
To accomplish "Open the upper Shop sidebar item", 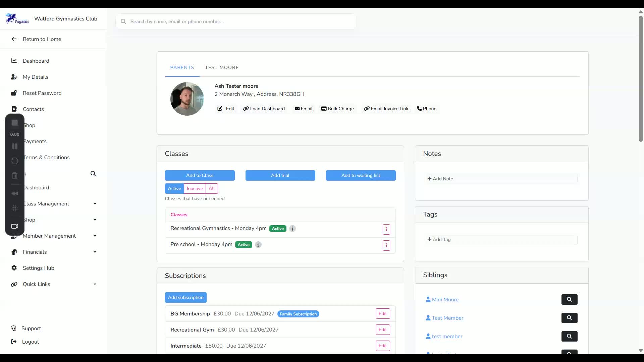I will 29,125.
